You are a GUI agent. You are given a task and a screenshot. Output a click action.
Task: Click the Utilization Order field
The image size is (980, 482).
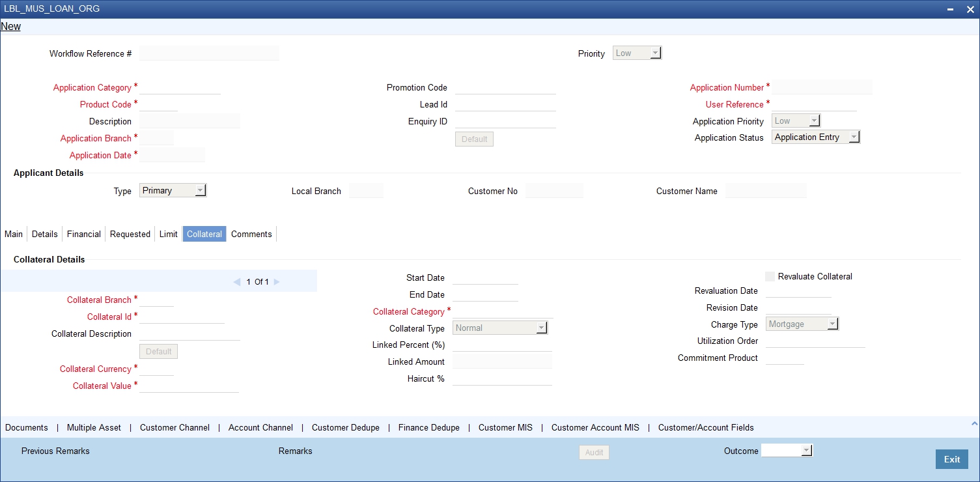click(x=815, y=341)
